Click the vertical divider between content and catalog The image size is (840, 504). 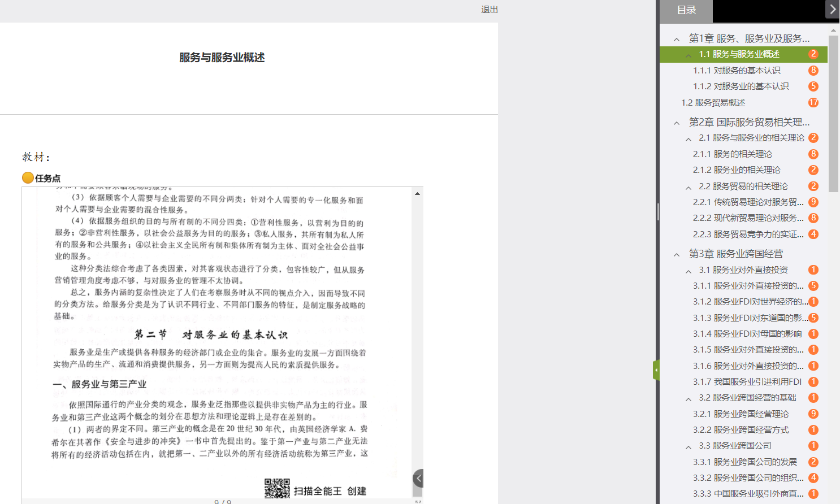click(657, 212)
